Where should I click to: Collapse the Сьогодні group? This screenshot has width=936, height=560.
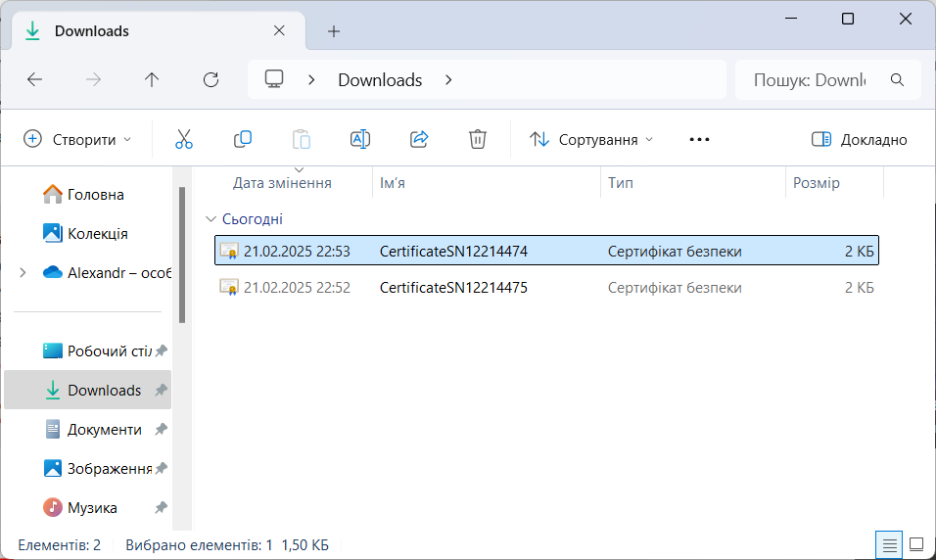pyautogui.click(x=211, y=219)
